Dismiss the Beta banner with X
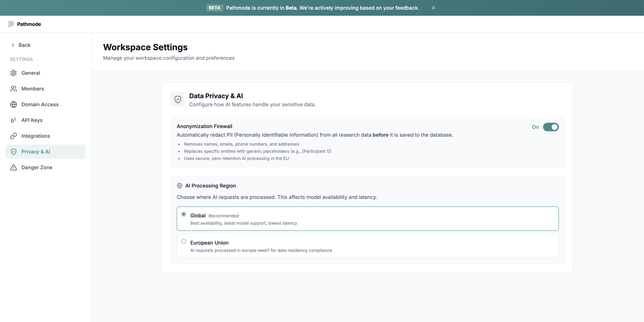This screenshot has width=644, height=322. [x=433, y=8]
